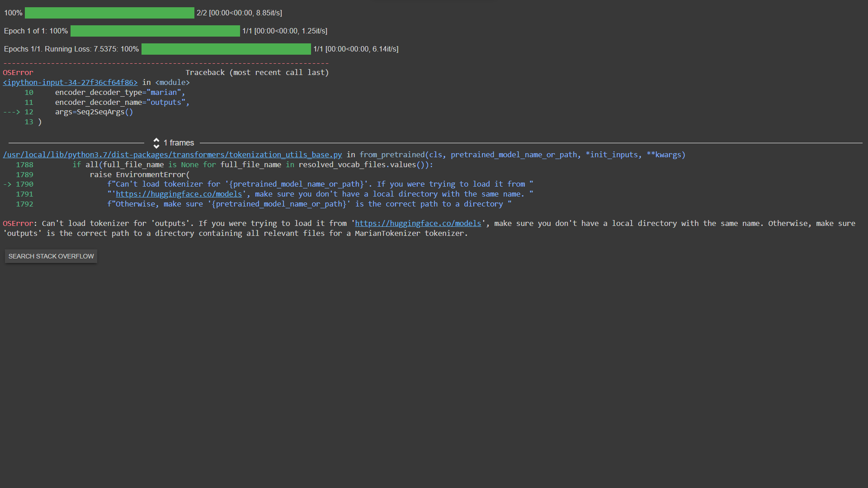Open the huggingface.co/models link on line 1791
Screen dimensions: 868x488
coord(179,194)
